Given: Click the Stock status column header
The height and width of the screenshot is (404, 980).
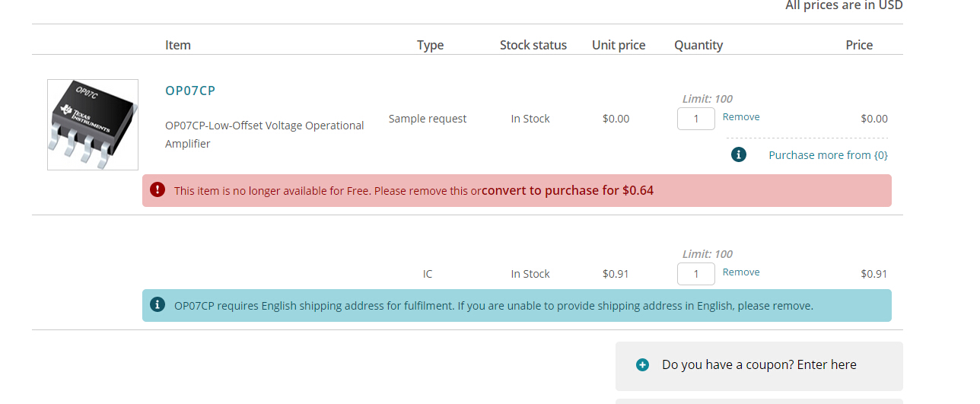Looking at the screenshot, I should pyautogui.click(x=533, y=45).
